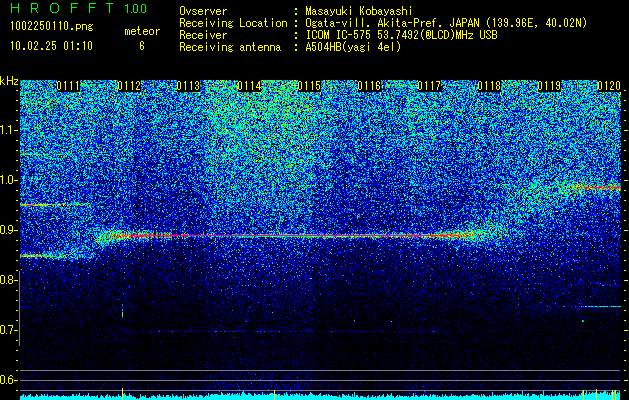The image size is (629, 400).
Task: Click the 0114 time marker
Action: coord(249,86)
